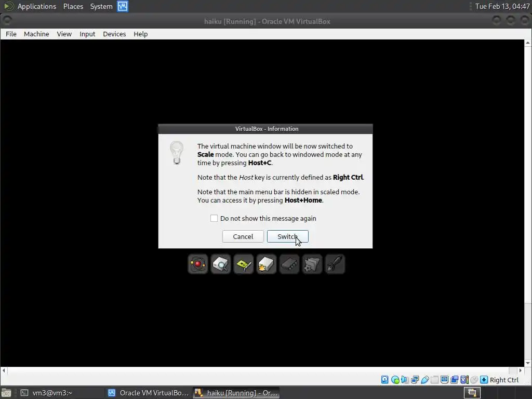This screenshot has height=399, width=532.
Task: Click Cancel in the VirtualBox Information dialog
Action: point(243,236)
